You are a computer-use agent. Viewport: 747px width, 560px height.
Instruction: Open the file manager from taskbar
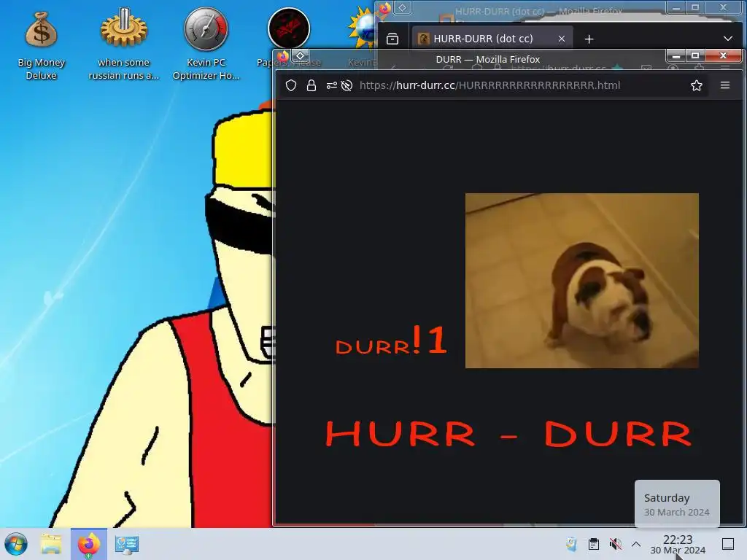pyautogui.click(x=51, y=544)
